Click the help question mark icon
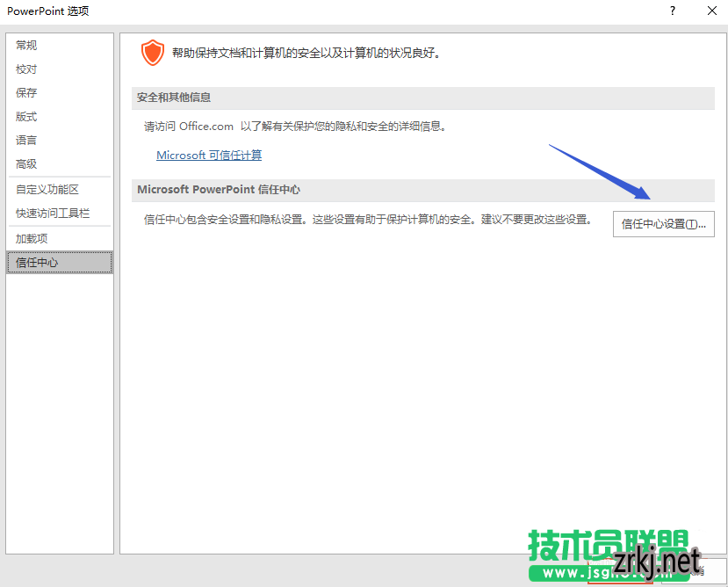Viewport: 728px width, 587px height. 673,11
